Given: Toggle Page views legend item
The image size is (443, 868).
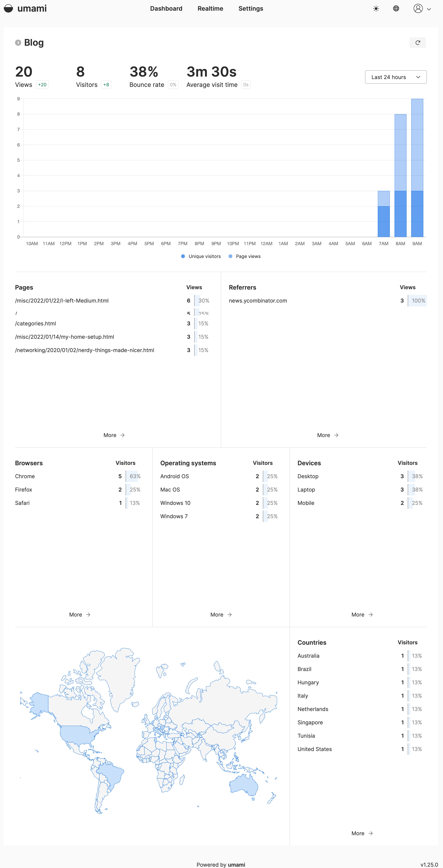Looking at the screenshot, I should coord(245,256).
